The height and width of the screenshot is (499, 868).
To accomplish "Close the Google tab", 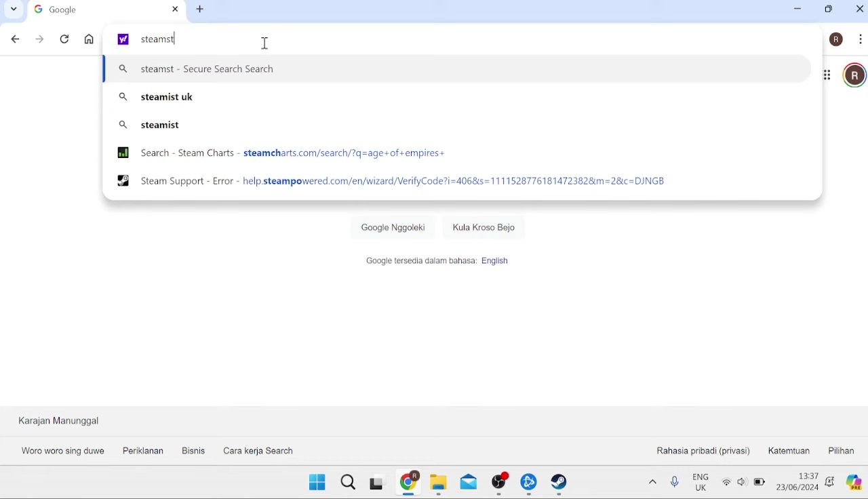I will tap(175, 9).
